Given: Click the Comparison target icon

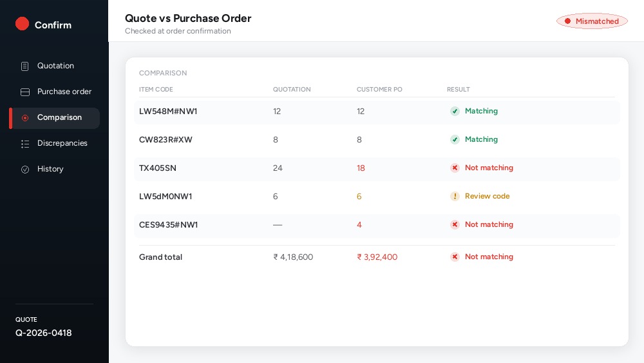Looking at the screenshot, I should point(25,118).
